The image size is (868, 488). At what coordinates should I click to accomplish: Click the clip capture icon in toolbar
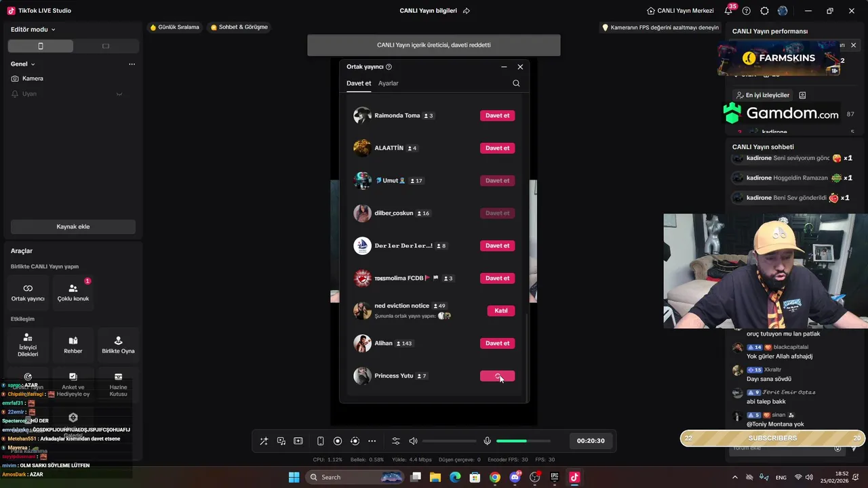298,441
